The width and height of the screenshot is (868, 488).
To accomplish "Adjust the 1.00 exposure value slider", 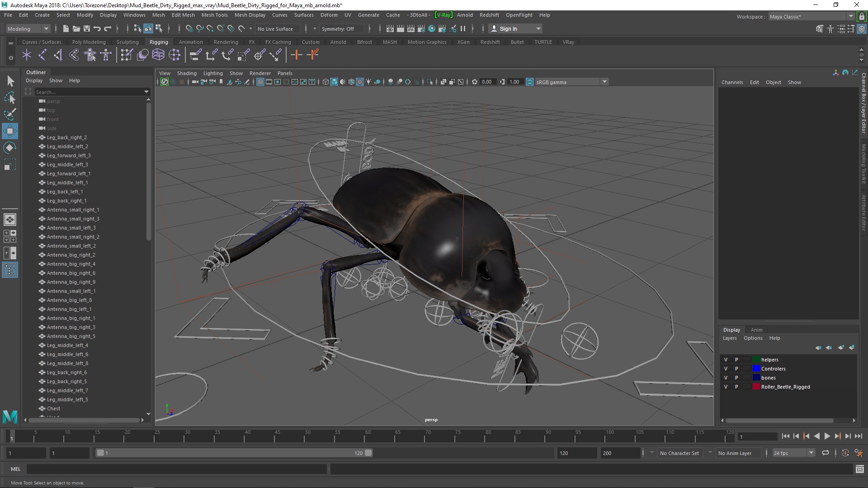I will click(x=514, y=82).
